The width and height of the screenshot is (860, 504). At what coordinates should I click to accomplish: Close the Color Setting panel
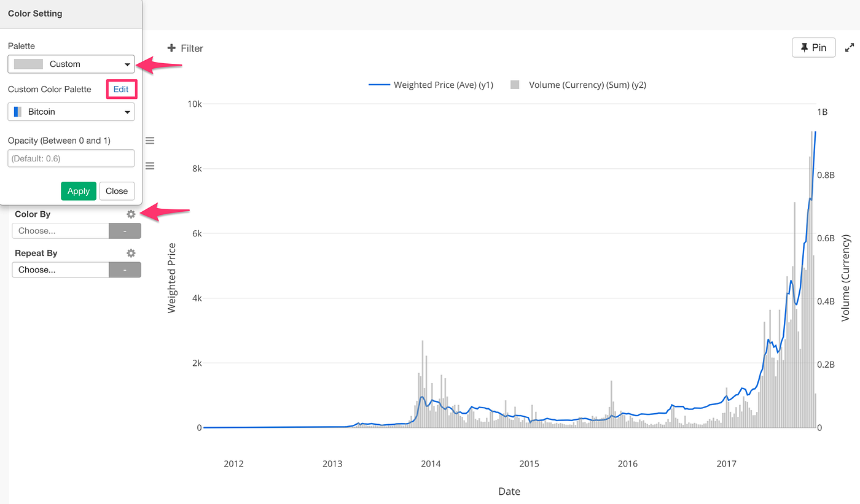117,191
